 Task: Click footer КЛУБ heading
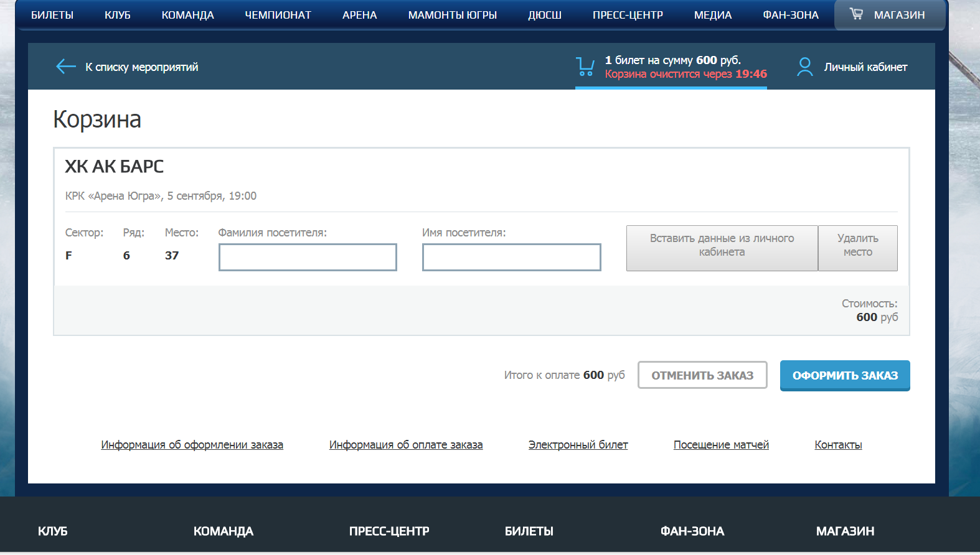coord(53,531)
